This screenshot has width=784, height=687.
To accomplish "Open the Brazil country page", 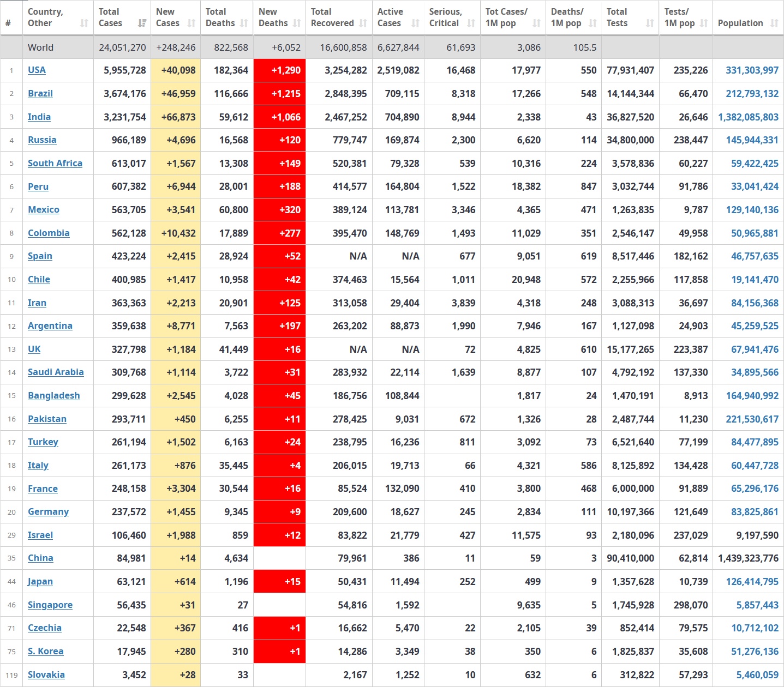I will 40,93.
